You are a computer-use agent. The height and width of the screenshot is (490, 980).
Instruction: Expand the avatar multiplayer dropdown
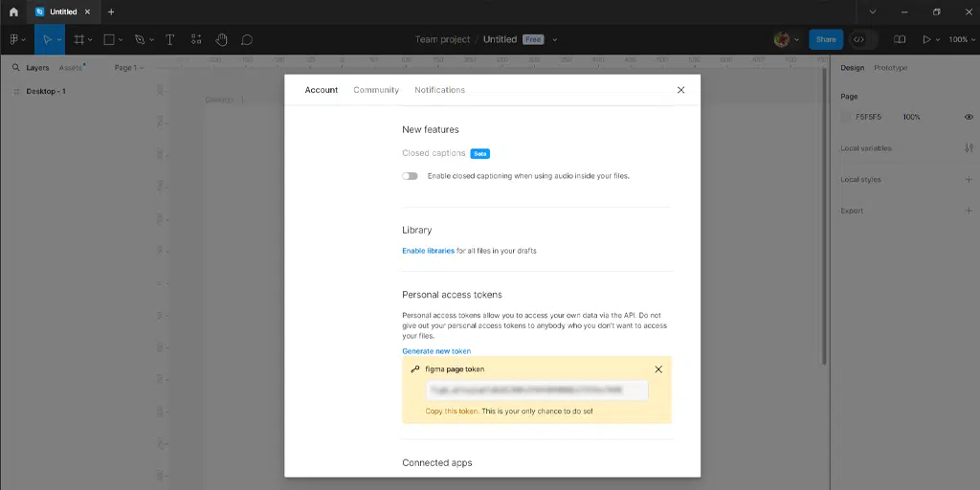(796, 39)
